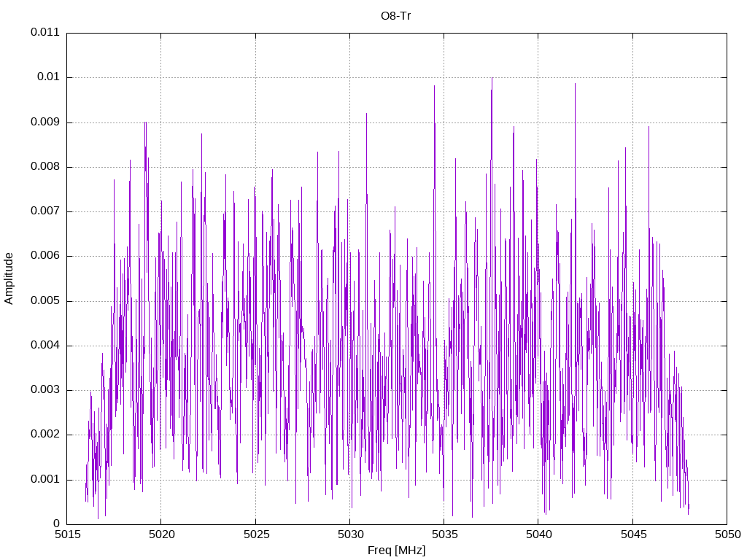Click the 0.008 y-axis tick label
747x560 pixels.
[x=45, y=167]
